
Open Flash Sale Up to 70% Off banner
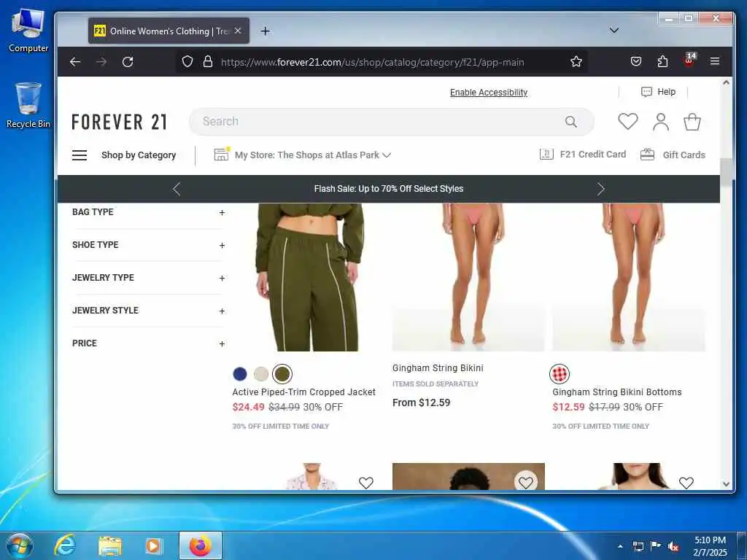(x=389, y=189)
